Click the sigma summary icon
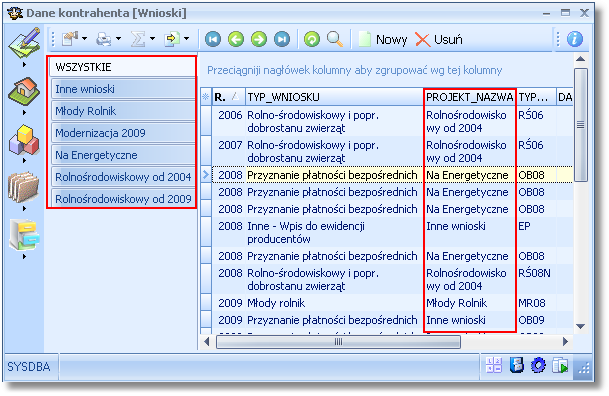Viewport: 609px width, 396px height. [x=137, y=39]
